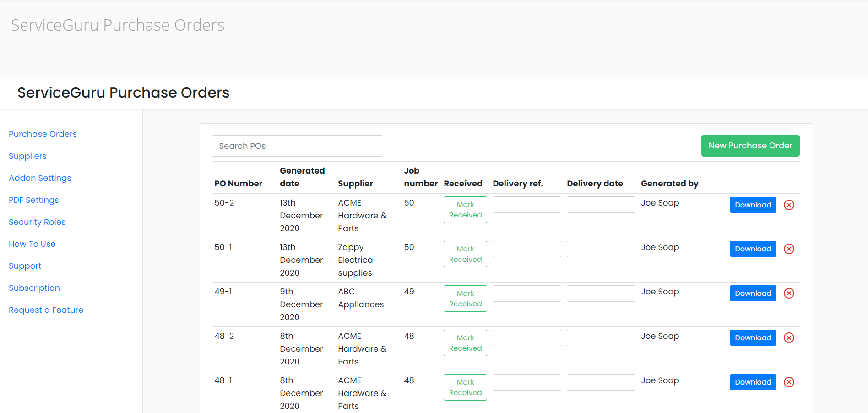Click delivery date field for PO 49-1

coord(601,293)
